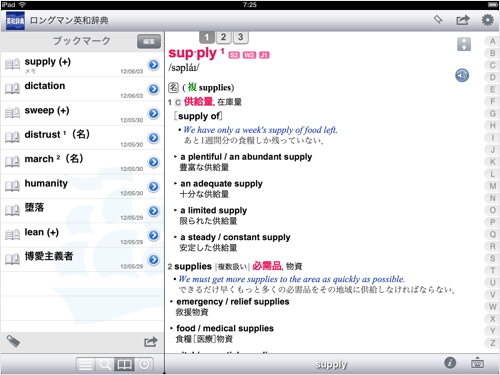This screenshot has height=375, width=500.
Task: Switch to the bookmarks tab
Action: click(x=124, y=364)
